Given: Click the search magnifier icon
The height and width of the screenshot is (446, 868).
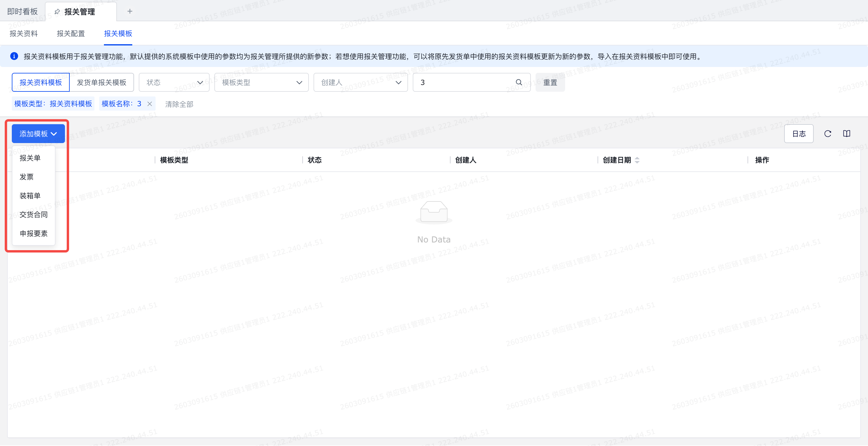Looking at the screenshot, I should click(x=518, y=82).
